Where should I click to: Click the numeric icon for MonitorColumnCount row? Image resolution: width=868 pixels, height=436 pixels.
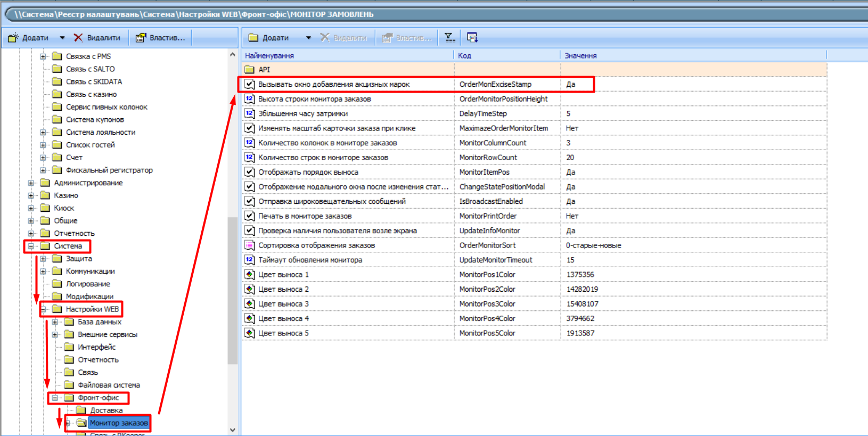(249, 143)
